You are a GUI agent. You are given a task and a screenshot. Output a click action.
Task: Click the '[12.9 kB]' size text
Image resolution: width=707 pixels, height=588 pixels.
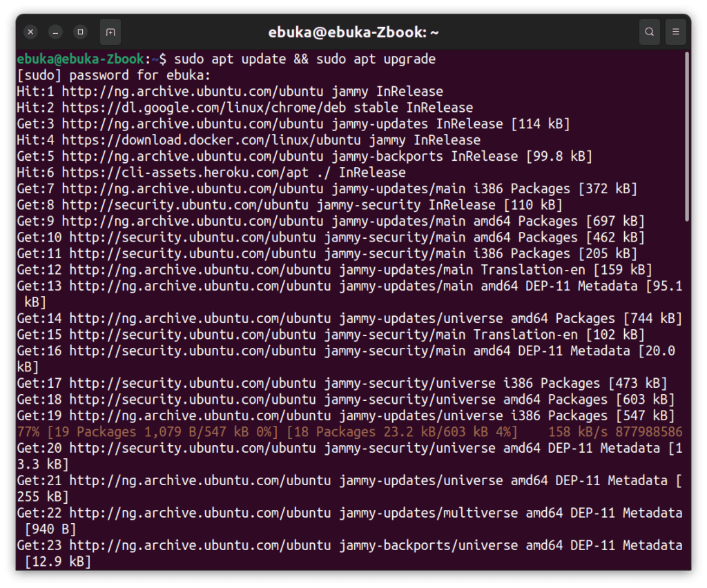pyautogui.click(x=58, y=562)
